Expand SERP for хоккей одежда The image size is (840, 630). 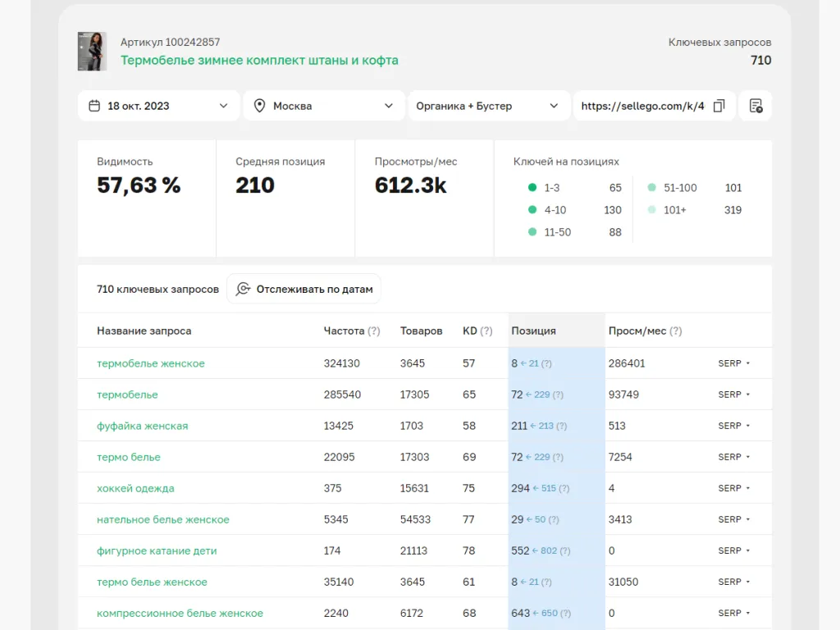[734, 488]
